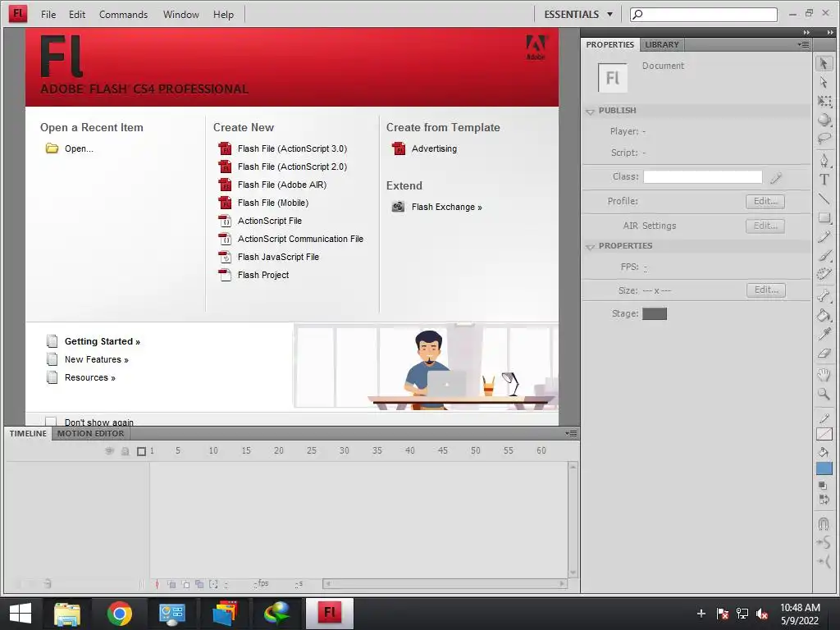Click the Straighten option icon in Tools

tap(824, 561)
